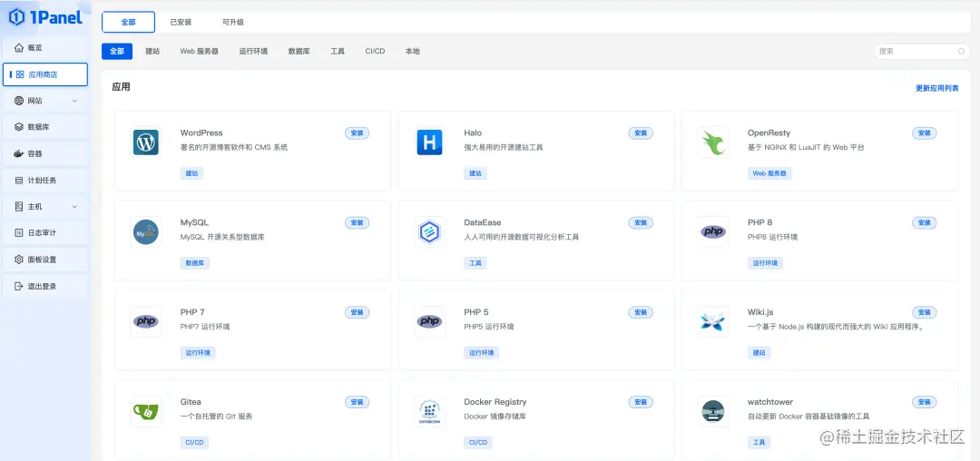Open the PHP 7 app icon

pyautogui.click(x=145, y=321)
